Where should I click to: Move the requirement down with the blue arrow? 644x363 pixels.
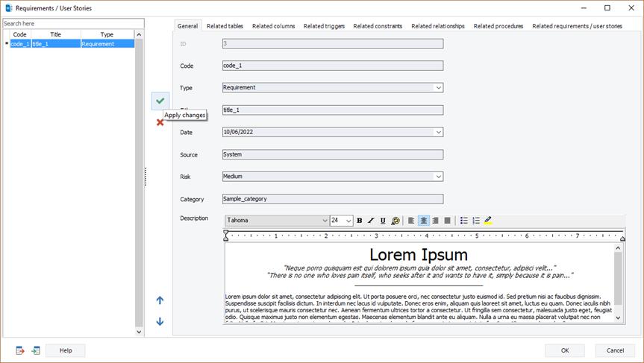point(160,321)
